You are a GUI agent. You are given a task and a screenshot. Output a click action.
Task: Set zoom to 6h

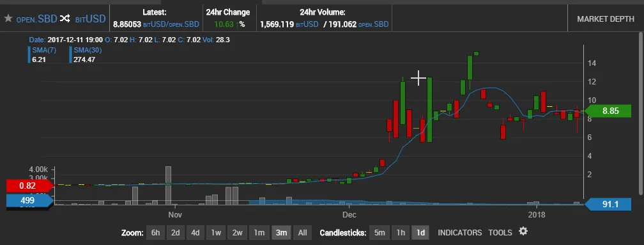(155, 233)
